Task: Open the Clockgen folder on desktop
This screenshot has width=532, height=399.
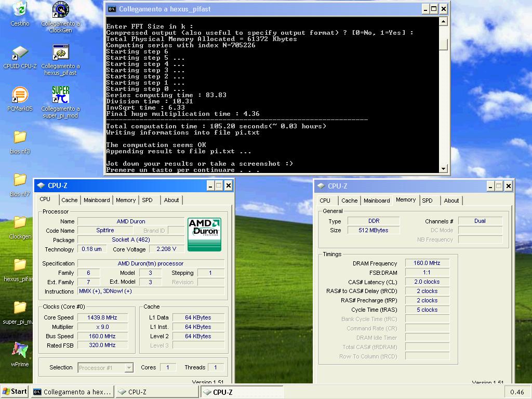Action: [20, 228]
